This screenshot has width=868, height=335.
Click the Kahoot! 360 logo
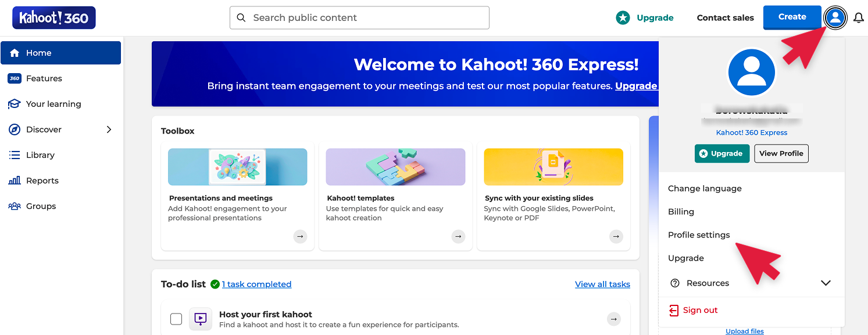[54, 18]
